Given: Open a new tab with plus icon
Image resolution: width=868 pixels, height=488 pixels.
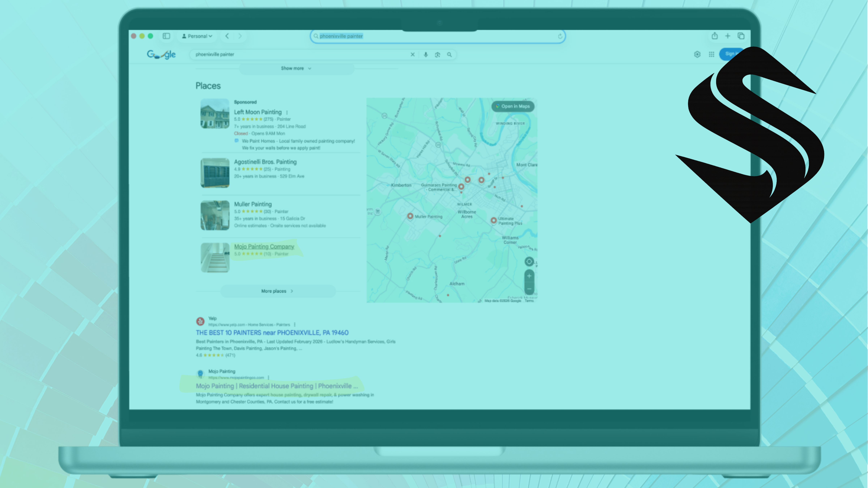Looking at the screenshot, I should point(727,36).
